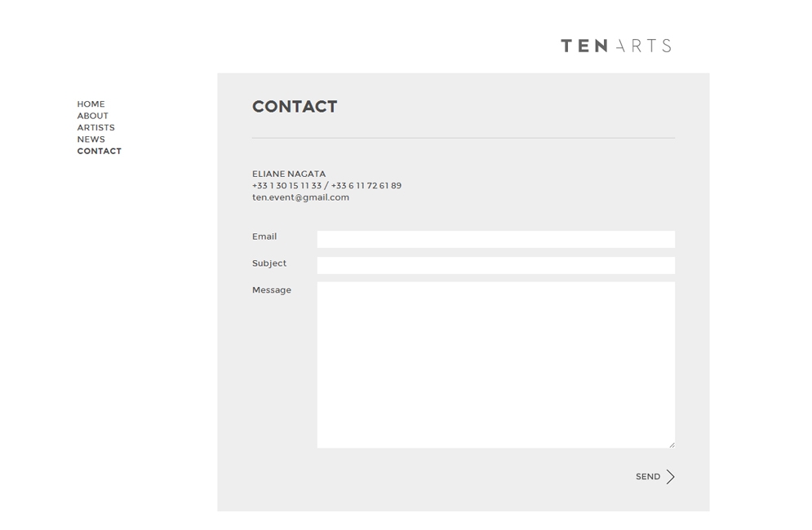The image size is (812, 530).
Task: Select CONTACT in the side menu
Action: 100,151
